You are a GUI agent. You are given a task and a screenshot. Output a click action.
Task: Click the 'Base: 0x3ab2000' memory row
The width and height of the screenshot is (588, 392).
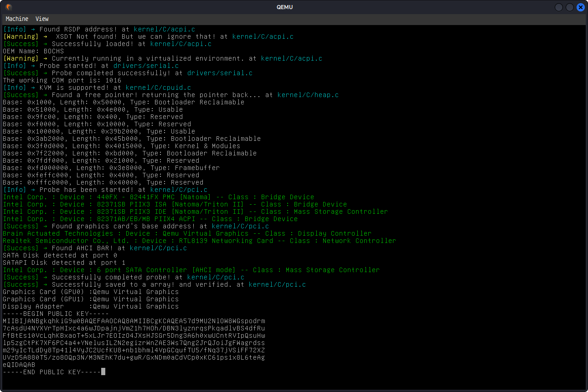[x=132, y=139]
